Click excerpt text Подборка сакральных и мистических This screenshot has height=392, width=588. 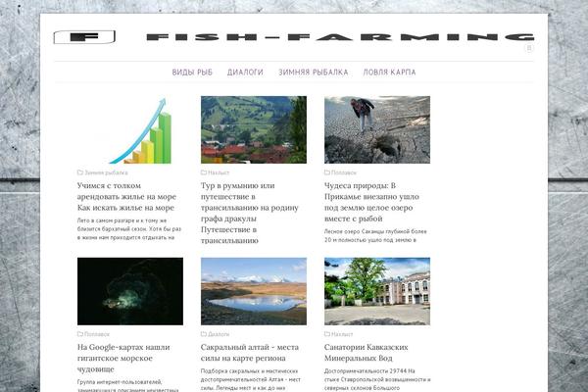point(251,379)
